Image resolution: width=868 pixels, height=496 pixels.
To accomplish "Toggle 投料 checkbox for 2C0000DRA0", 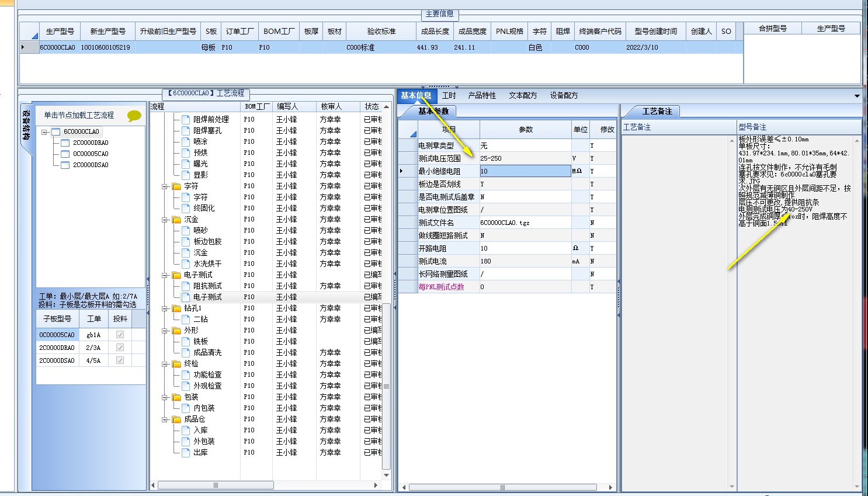I will pos(120,348).
